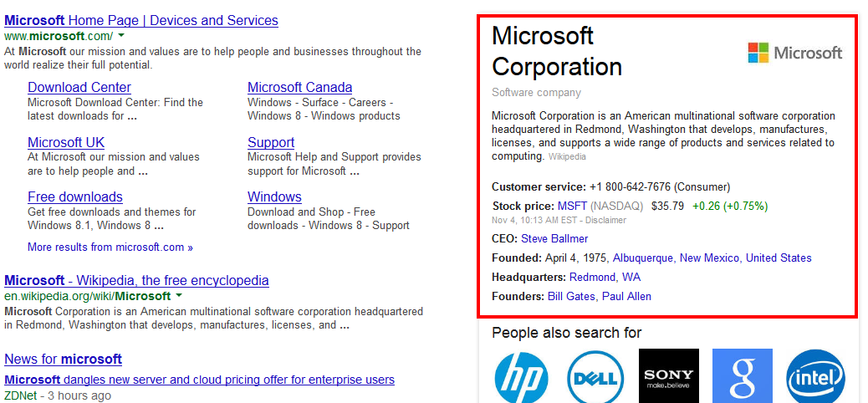Open the Steve Ballmer CEO link
The width and height of the screenshot is (868, 403).
click(554, 238)
